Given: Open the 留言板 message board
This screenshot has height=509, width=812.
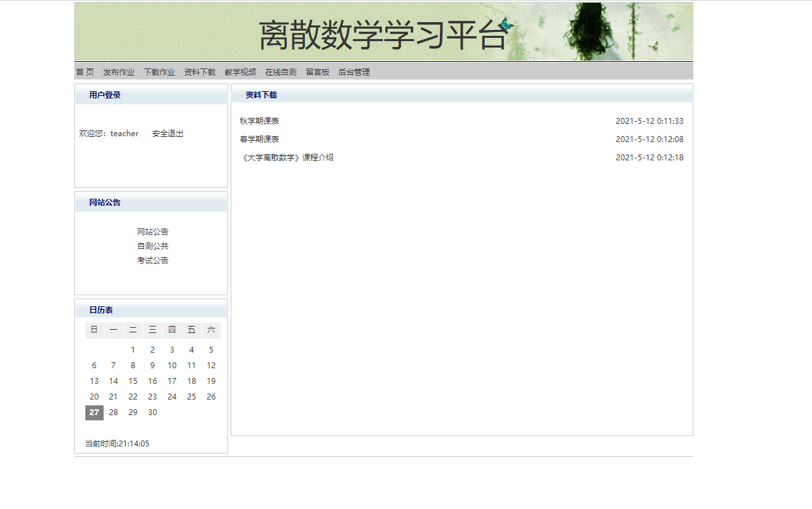Looking at the screenshot, I should pos(317,72).
